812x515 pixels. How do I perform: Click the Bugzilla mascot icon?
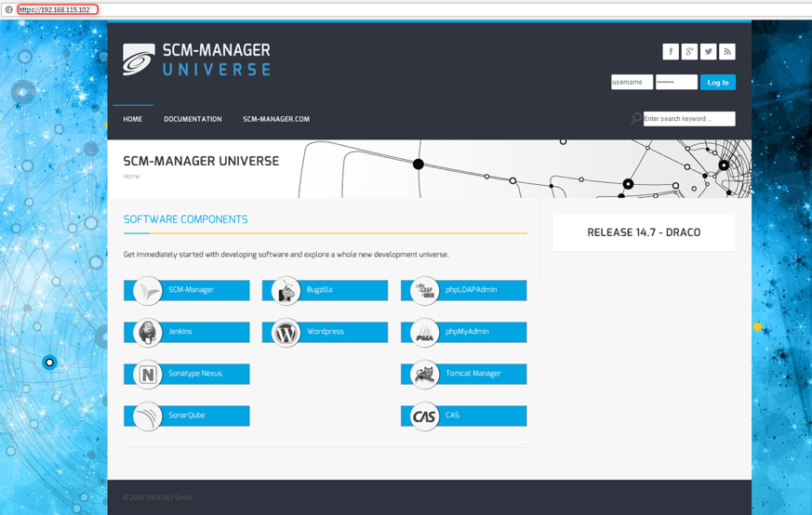click(286, 290)
